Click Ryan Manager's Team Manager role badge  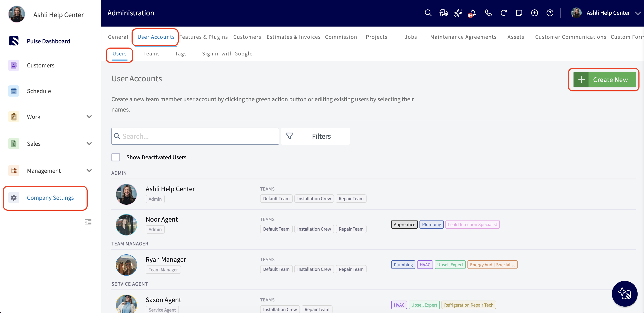tap(163, 270)
